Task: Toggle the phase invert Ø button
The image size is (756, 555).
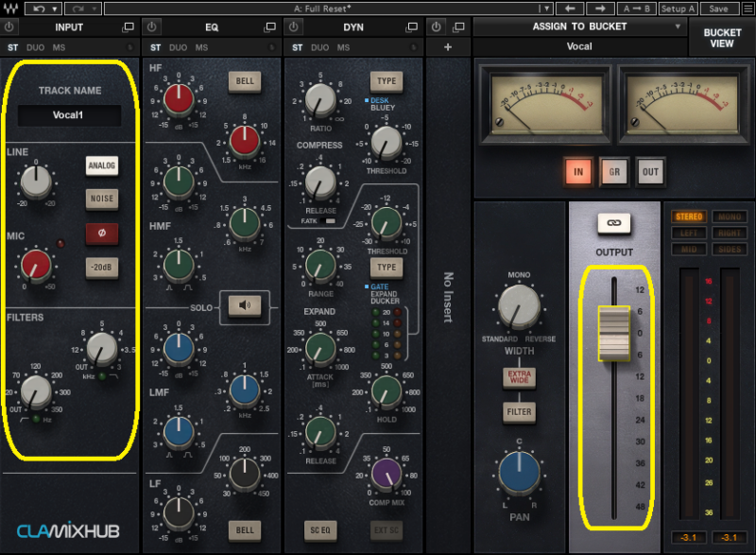Action: click(101, 233)
